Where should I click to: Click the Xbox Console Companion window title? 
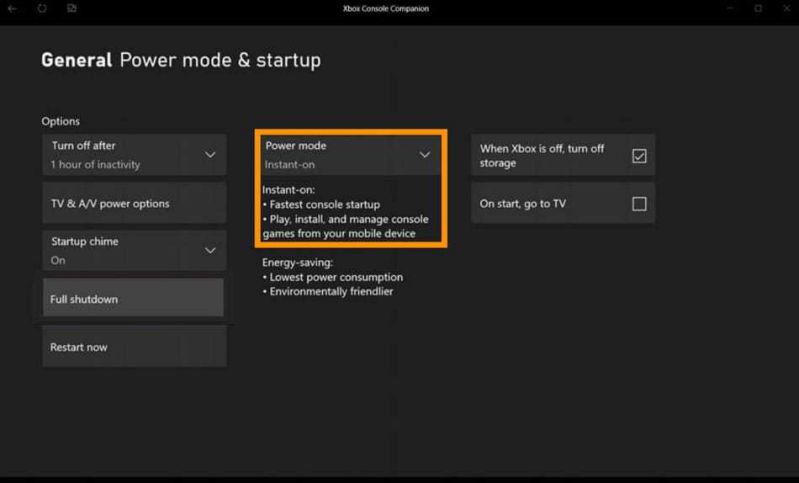click(386, 9)
